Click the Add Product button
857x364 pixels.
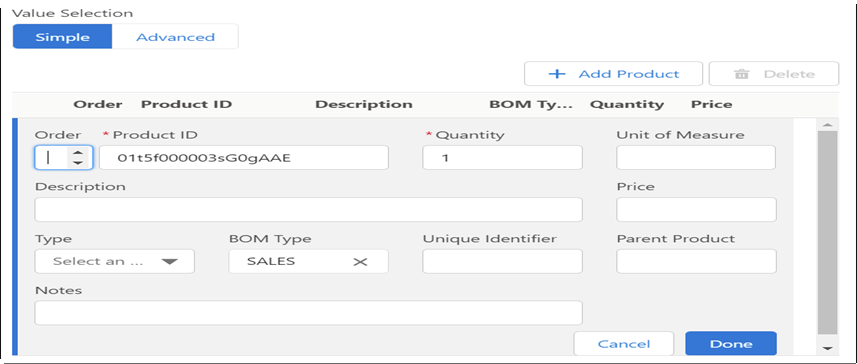(613, 74)
